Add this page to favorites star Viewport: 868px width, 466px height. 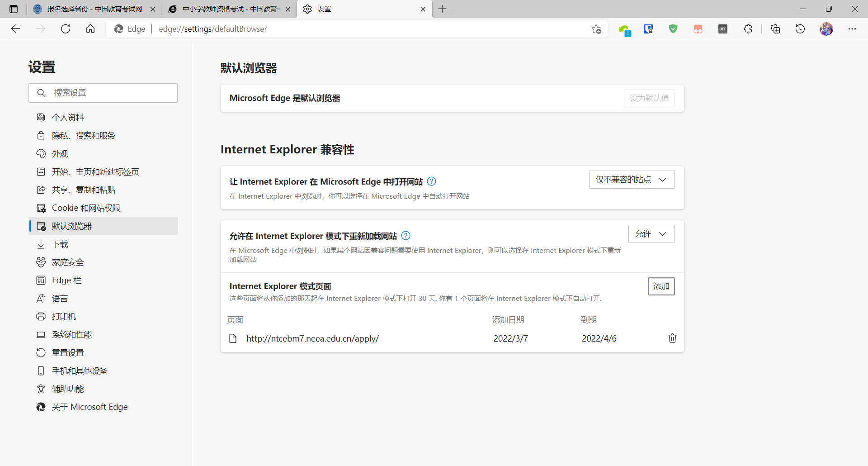click(596, 29)
